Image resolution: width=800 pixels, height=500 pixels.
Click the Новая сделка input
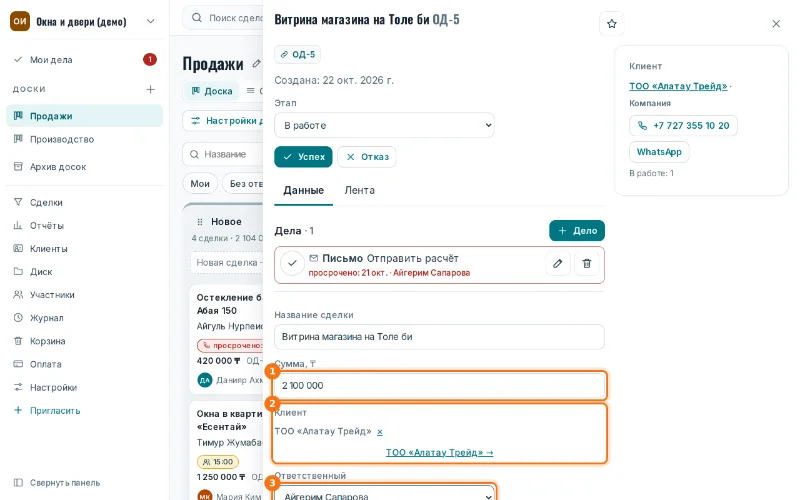(x=228, y=263)
